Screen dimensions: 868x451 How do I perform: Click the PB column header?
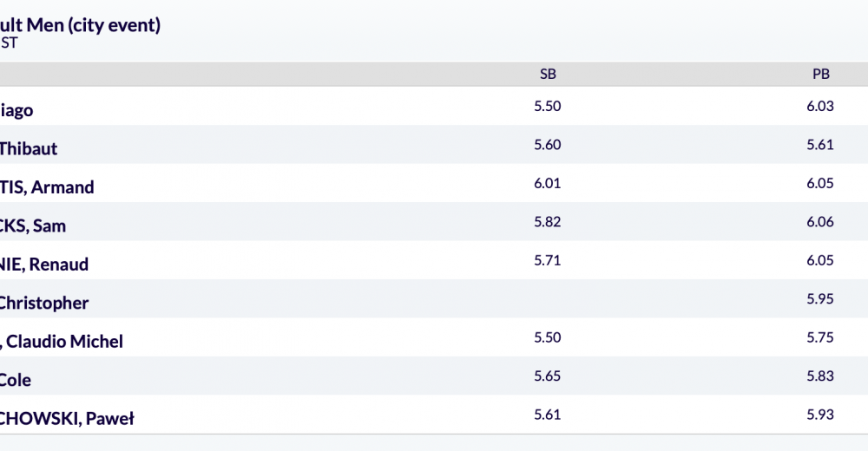(x=820, y=74)
